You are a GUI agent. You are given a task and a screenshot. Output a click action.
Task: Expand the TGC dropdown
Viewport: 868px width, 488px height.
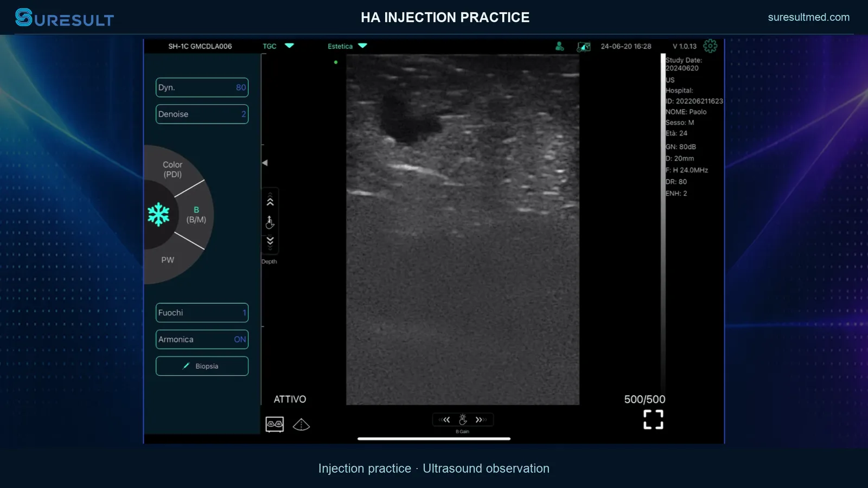(278, 46)
